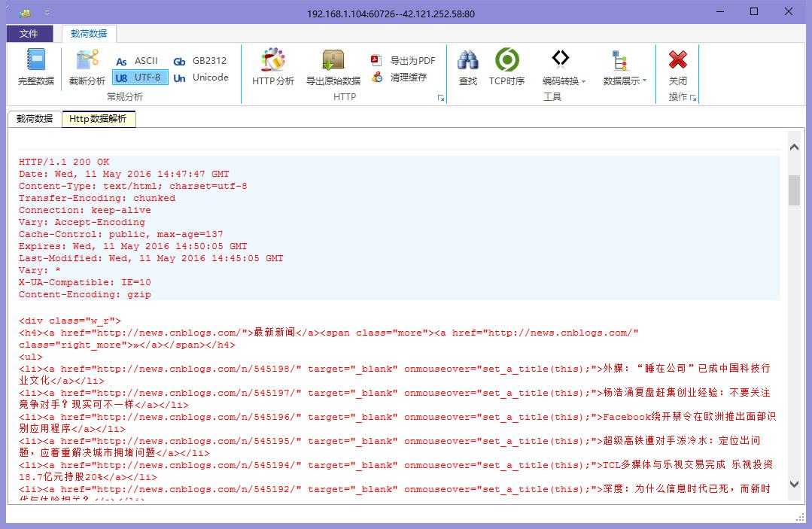Click the 'Date: Wed, 11 May 2016' line
Image resolution: width=812 pixels, height=529 pixels.
coord(123,174)
